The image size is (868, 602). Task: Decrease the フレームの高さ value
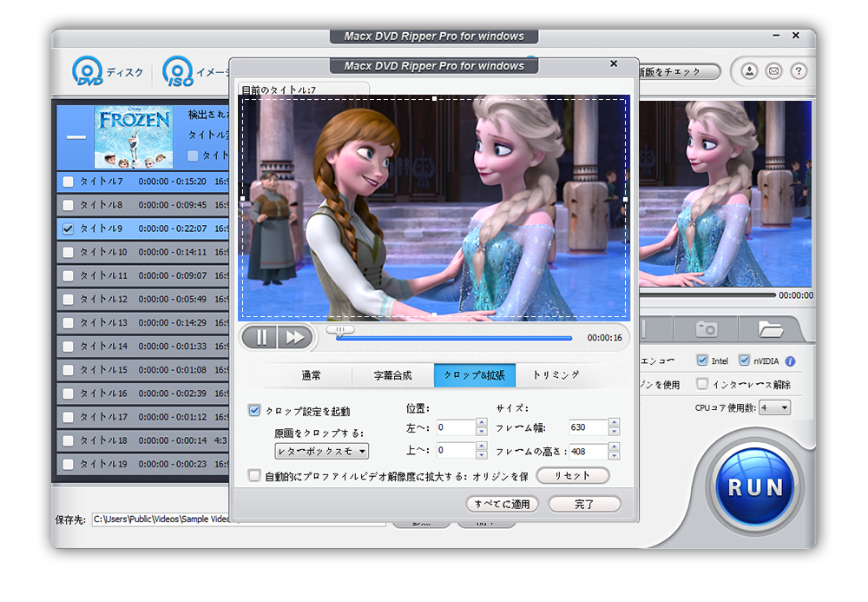[614, 455]
